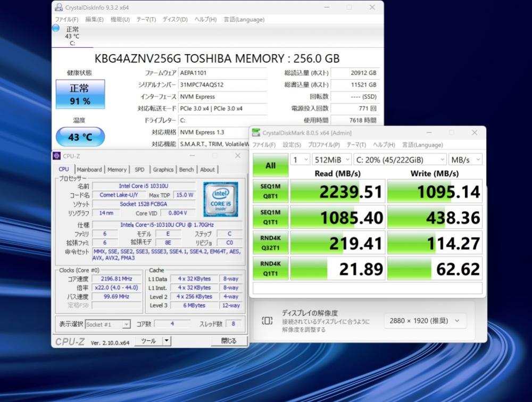Click the Intel Core i5 logo in CPU-Z
Image resolution: width=532 pixels, height=402 pixels.
(221, 199)
